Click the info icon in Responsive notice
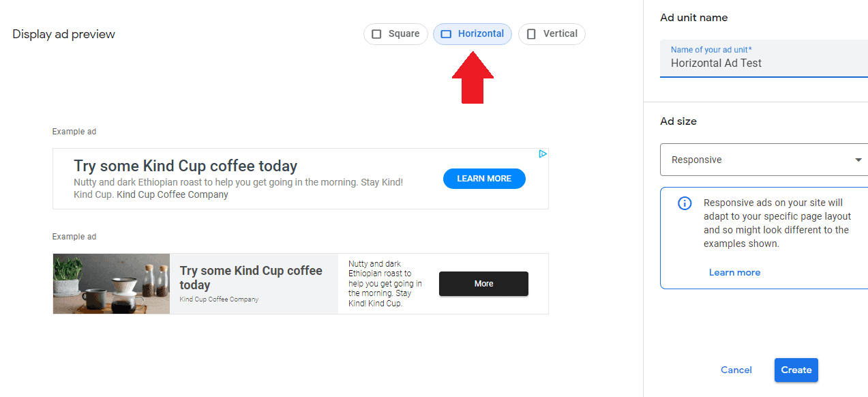The image size is (868, 397). tap(685, 203)
